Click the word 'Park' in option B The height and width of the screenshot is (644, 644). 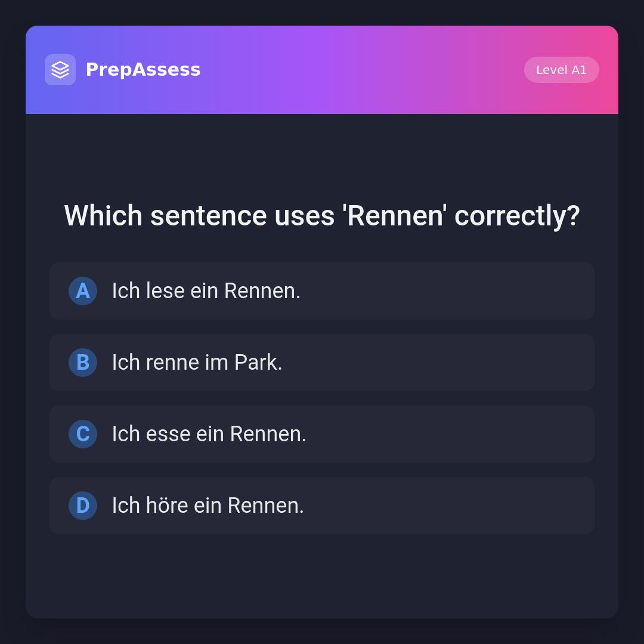(x=258, y=363)
